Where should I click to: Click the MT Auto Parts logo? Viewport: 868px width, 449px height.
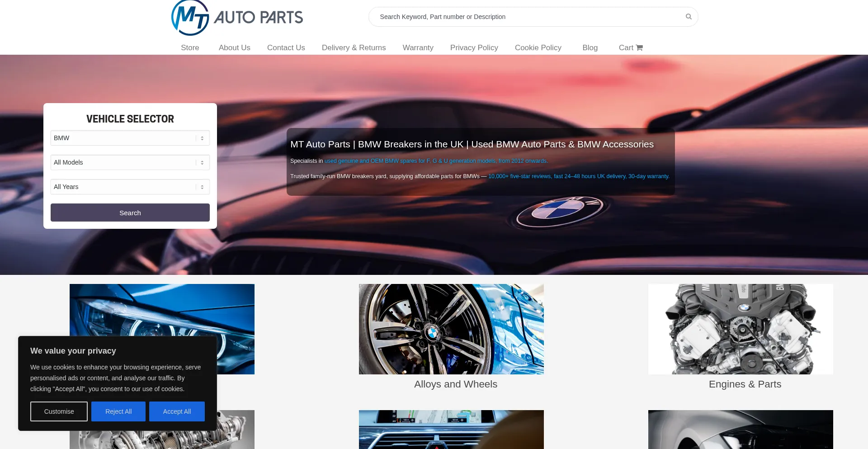[x=237, y=18]
